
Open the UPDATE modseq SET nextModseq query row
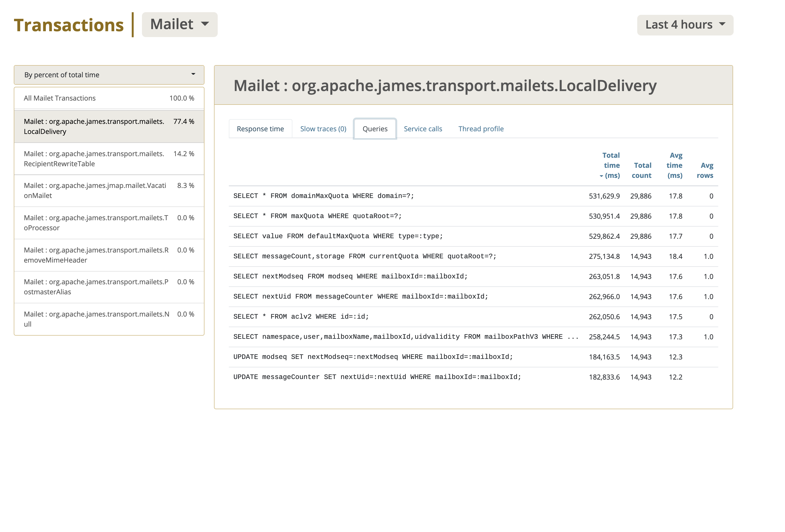[473, 357]
